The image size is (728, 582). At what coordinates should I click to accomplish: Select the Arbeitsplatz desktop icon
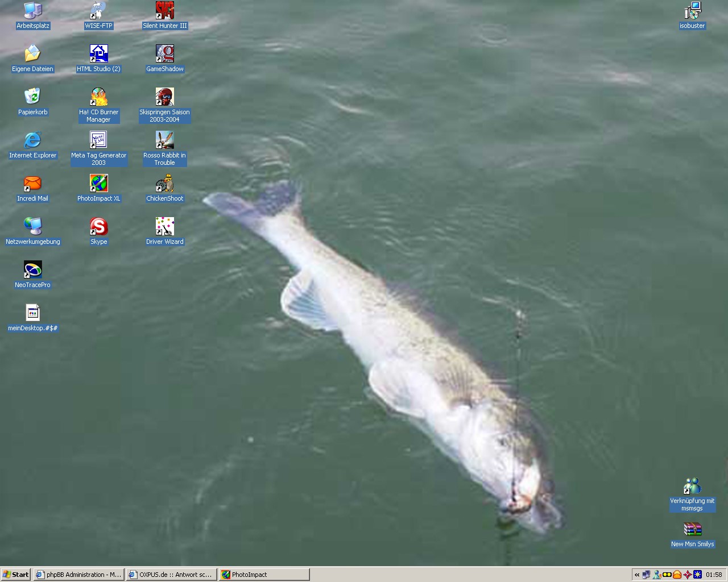point(33,11)
